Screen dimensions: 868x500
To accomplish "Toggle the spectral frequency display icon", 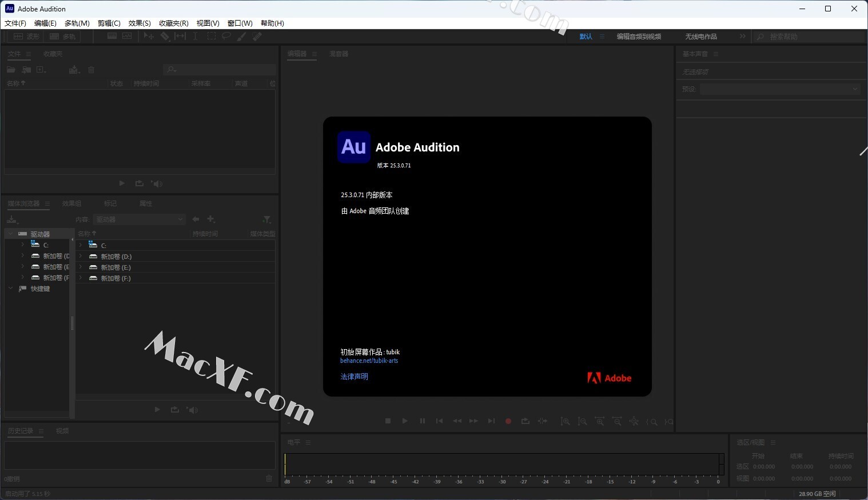I will click(x=112, y=36).
